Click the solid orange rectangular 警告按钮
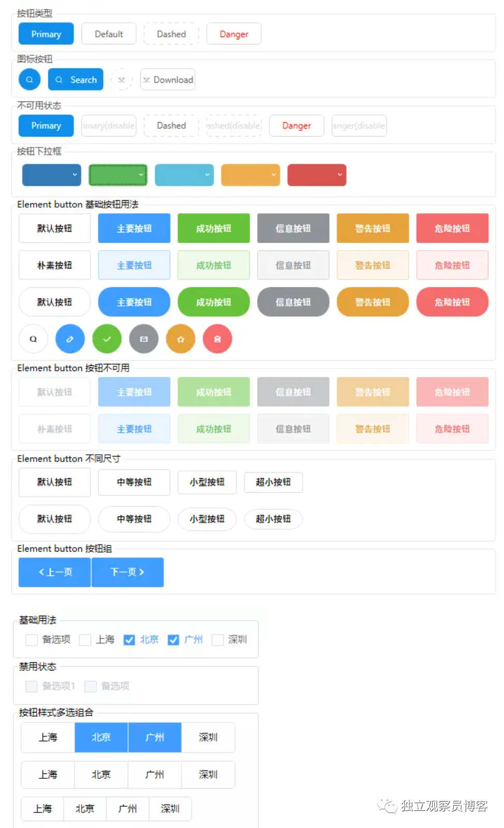The width and height of the screenshot is (504, 828). click(x=373, y=228)
